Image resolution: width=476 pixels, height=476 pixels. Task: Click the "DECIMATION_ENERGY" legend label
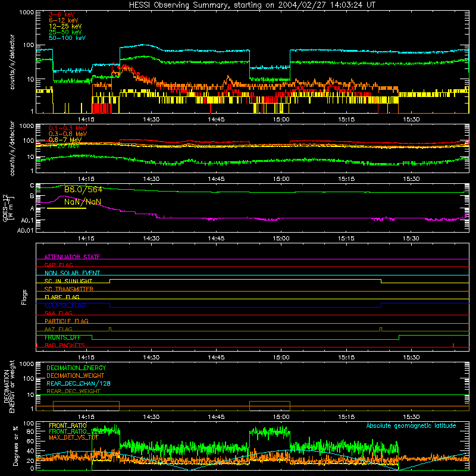[x=76, y=368]
